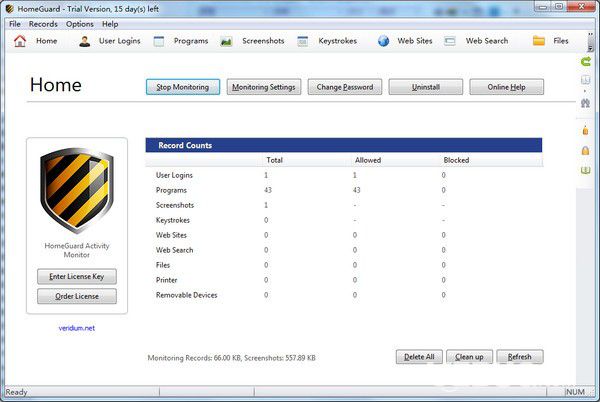Image resolution: width=600 pixels, height=402 pixels.
Task: Click the green refresh arrow sidebar icon
Action: point(585,61)
